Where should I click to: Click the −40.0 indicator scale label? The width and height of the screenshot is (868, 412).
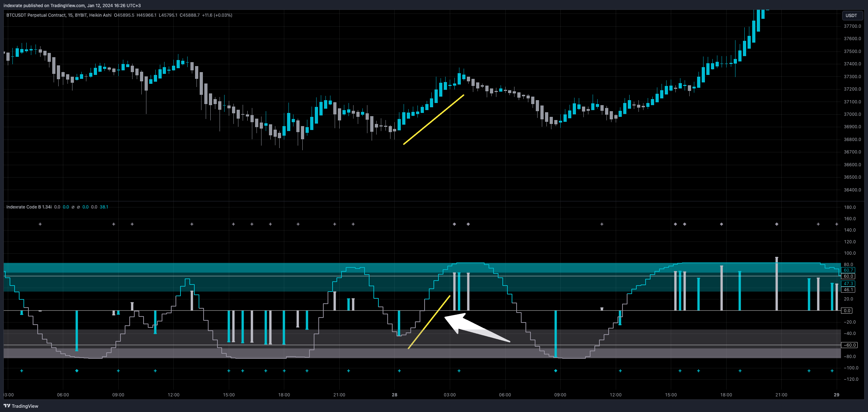coord(850,334)
